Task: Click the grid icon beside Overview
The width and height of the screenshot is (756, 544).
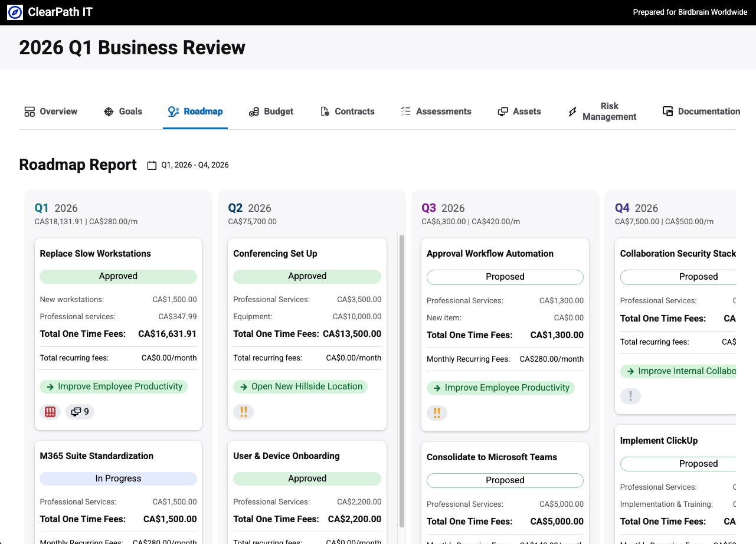Action: click(x=30, y=111)
